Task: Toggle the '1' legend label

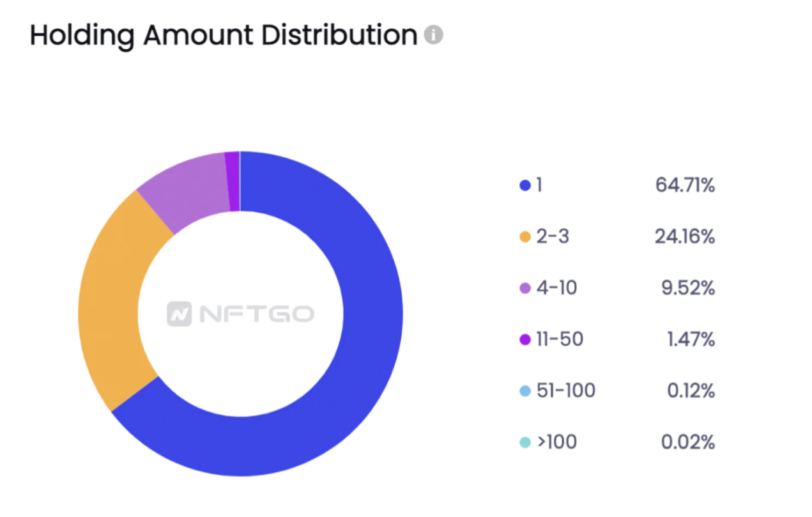Action: pyautogui.click(x=540, y=186)
